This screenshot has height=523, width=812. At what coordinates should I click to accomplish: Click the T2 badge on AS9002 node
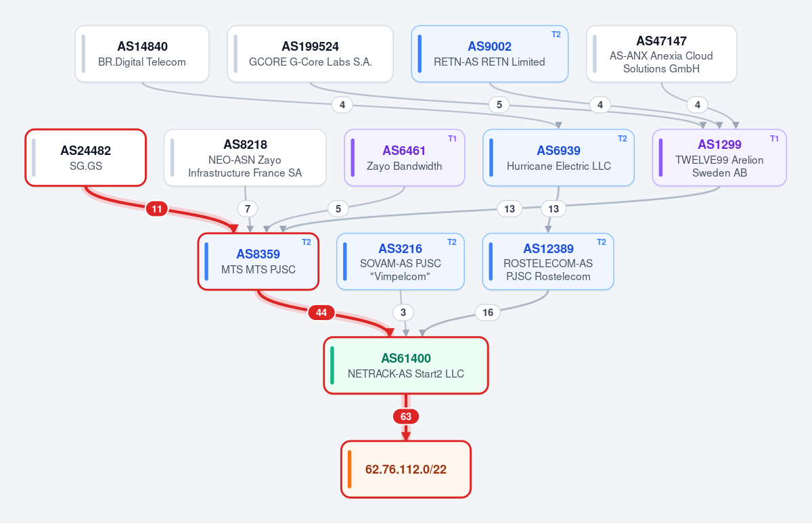pos(556,35)
